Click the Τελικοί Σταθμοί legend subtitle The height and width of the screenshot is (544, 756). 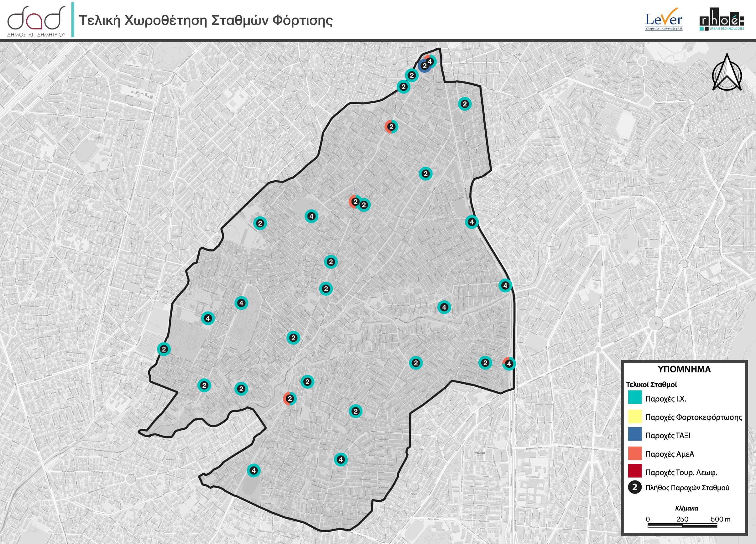coord(651,384)
